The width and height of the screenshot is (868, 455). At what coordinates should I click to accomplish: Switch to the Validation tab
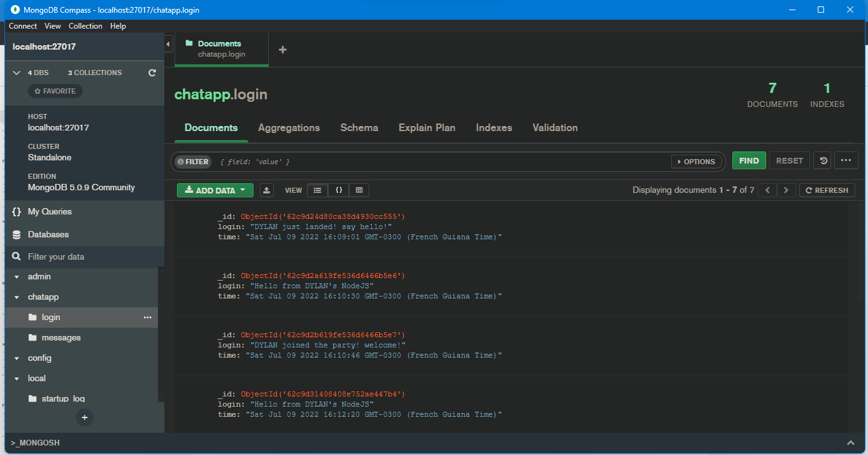point(555,128)
